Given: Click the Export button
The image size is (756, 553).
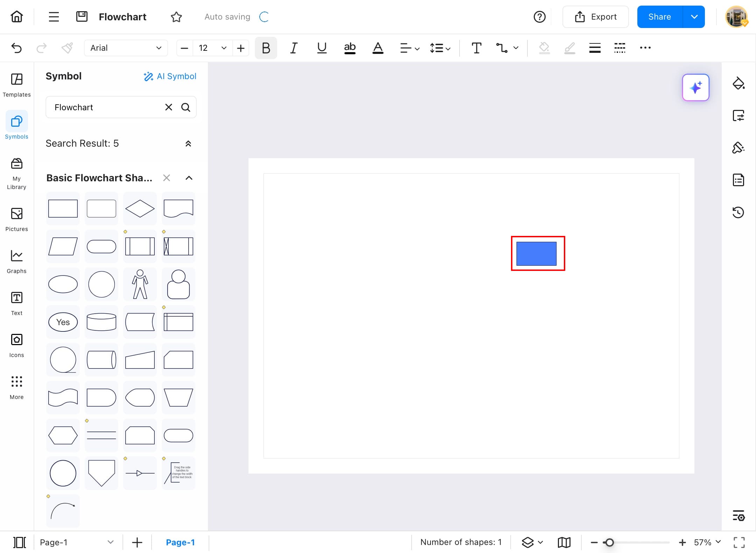Looking at the screenshot, I should [595, 17].
